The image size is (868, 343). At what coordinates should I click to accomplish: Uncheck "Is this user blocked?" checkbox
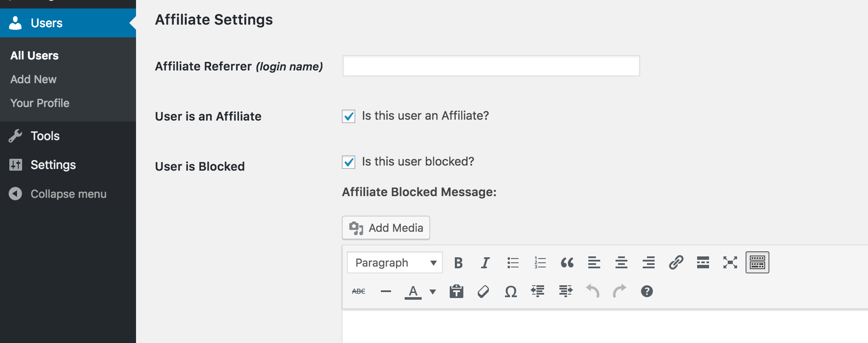(349, 162)
